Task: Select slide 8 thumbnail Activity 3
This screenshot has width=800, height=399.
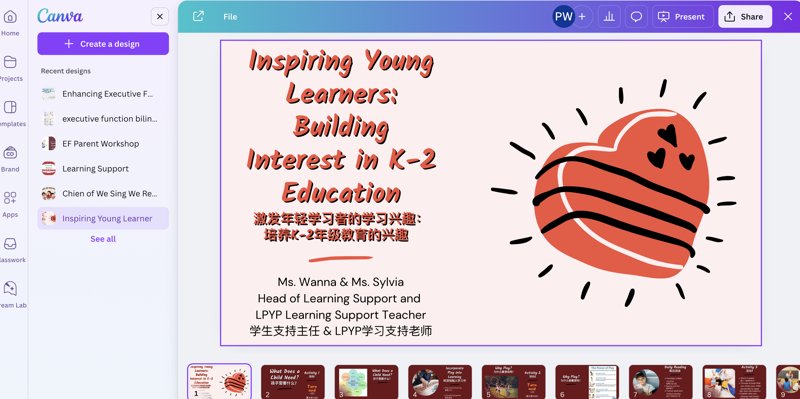Action: [734, 381]
